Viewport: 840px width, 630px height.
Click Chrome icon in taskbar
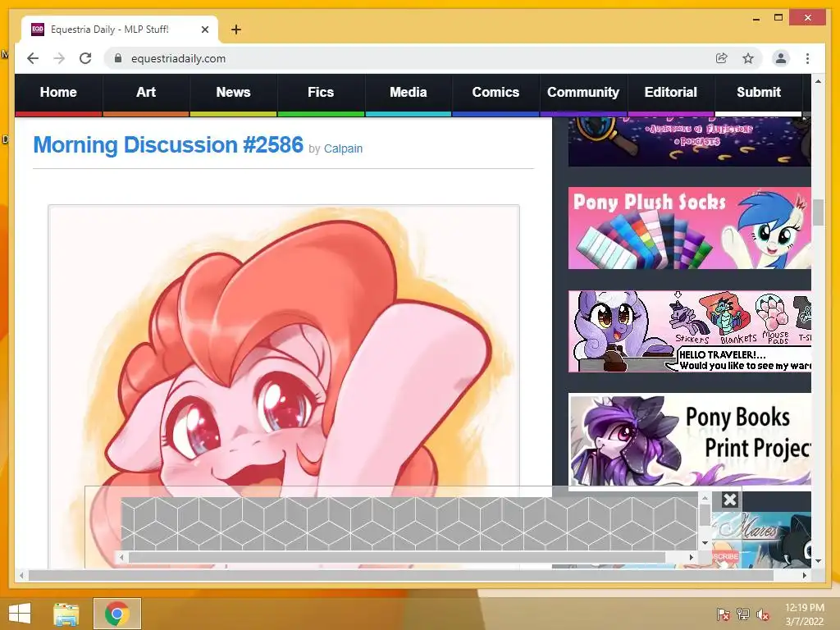(116, 614)
